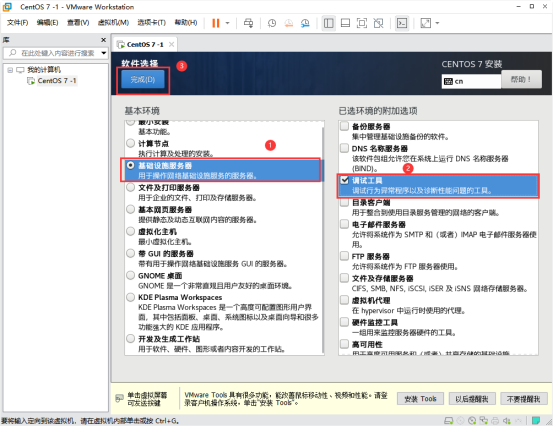Check the DNS 名称服务器 checkbox
The width and height of the screenshot is (554, 427).
click(344, 148)
